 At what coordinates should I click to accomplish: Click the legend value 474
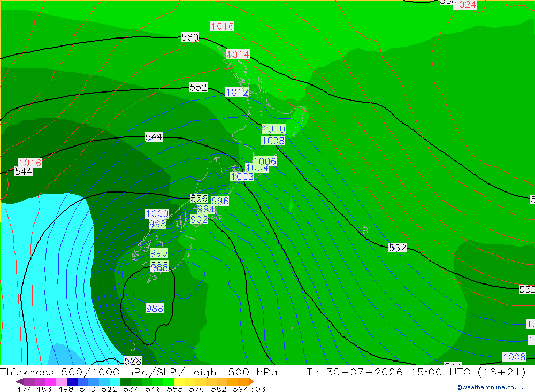tap(24, 389)
